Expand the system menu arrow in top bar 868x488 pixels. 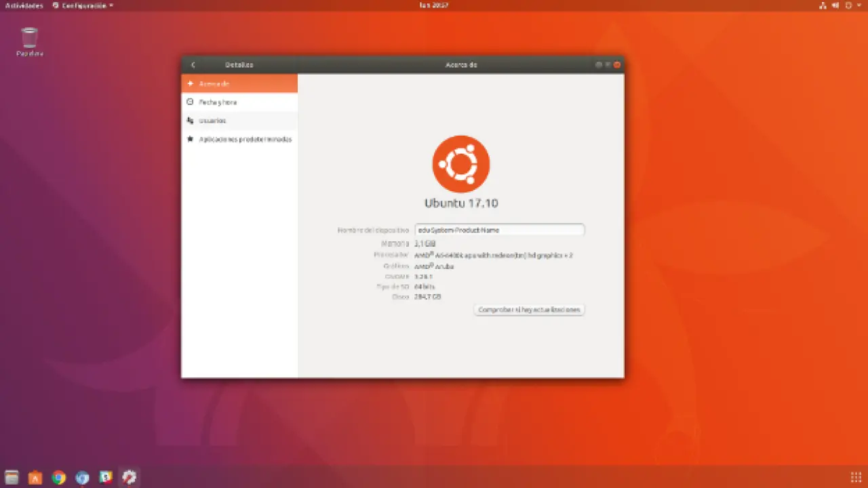tap(860, 5)
